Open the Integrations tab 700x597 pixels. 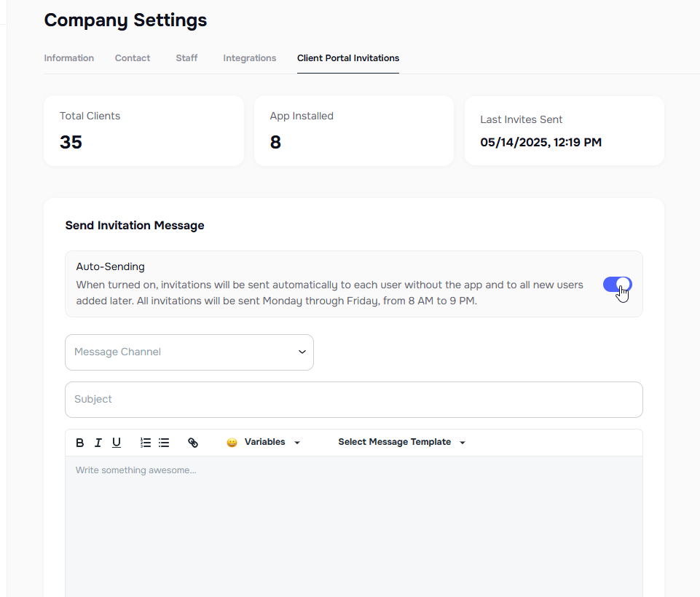249,58
